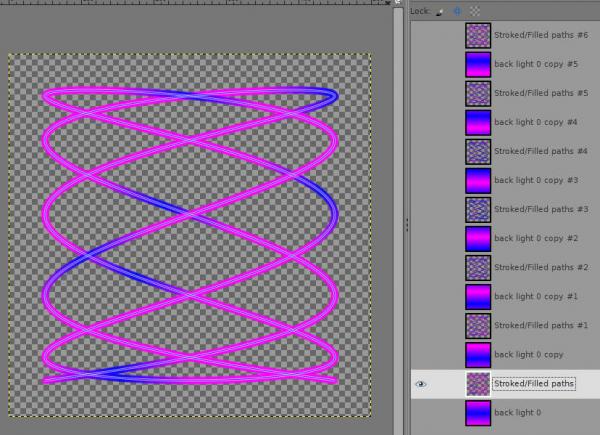Click the Stroked/Filled paths #3 layer thumbnail
This screenshot has height=435, width=600.
(x=478, y=210)
